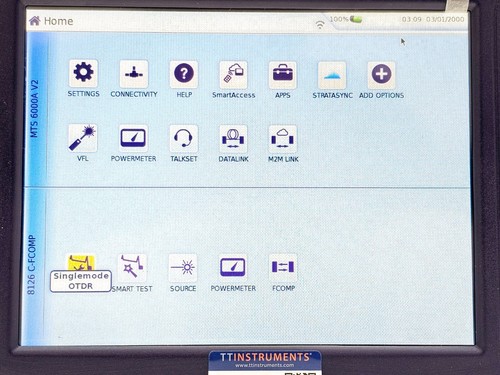Select the MTS 6000A V2 side label

point(35,109)
